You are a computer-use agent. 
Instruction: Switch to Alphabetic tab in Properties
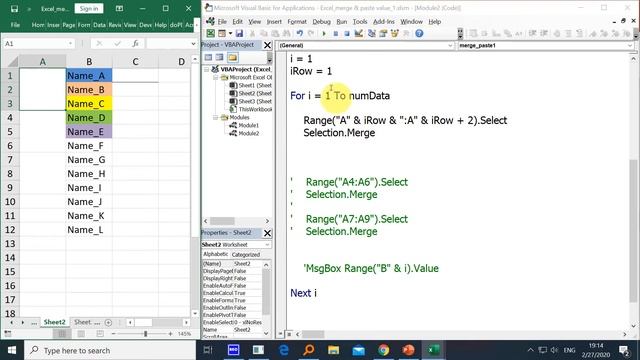[x=216, y=254]
